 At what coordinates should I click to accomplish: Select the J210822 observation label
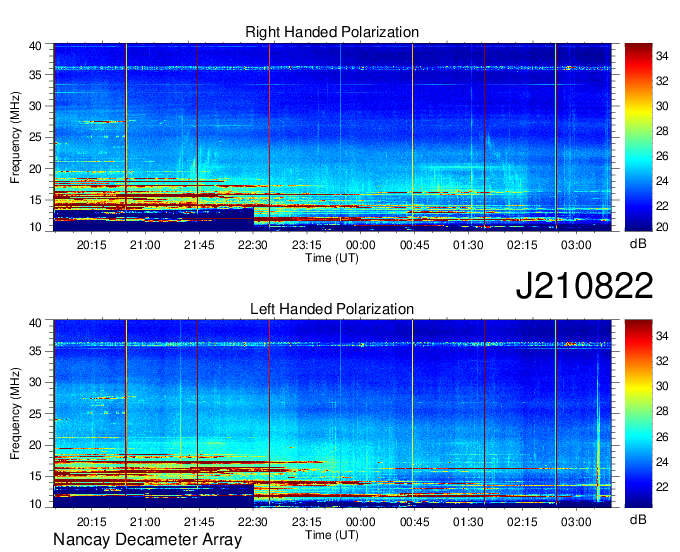[584, 286]
